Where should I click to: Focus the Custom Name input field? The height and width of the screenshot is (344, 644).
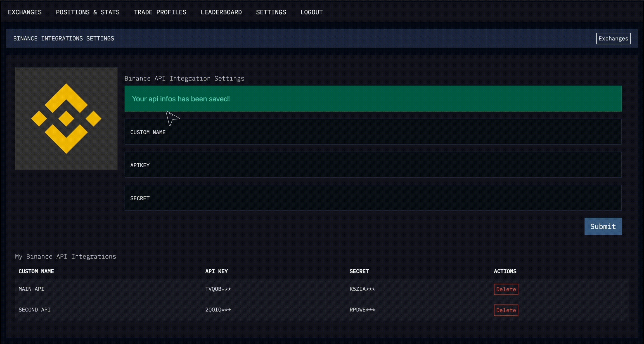coord(373,132)
